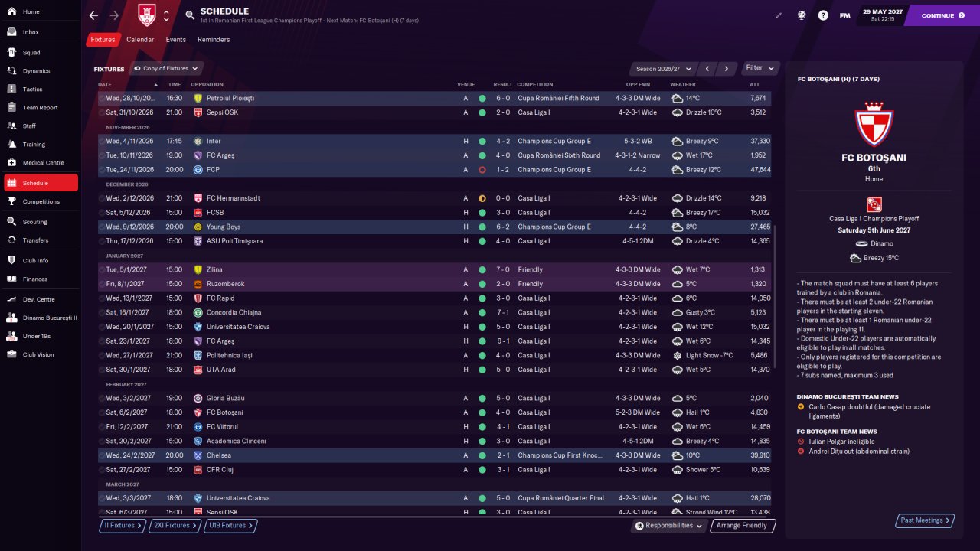This screenshot has width=980, height=551.
Task: Open the Responsibilities dropdown
Action: point(668,526)
